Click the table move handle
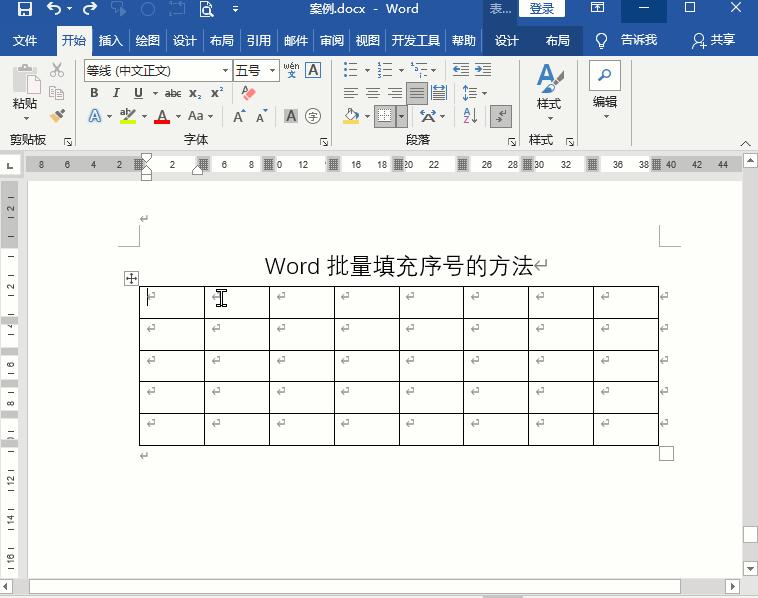Viewport: 758px width, 598px height. point(131,278)
